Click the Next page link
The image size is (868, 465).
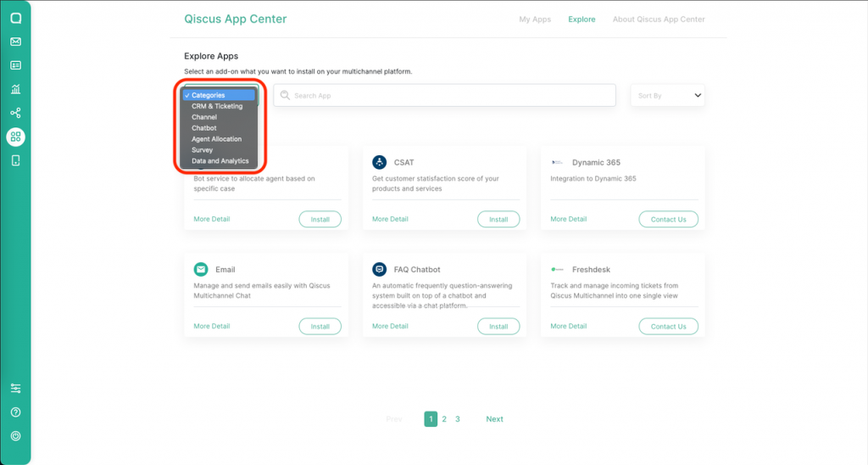coord(494,419)
